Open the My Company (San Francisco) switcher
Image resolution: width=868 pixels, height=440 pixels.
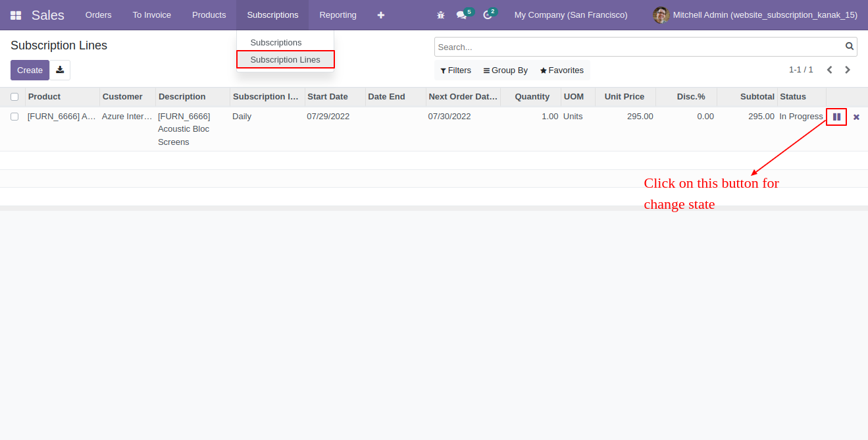tap(571, 15)
